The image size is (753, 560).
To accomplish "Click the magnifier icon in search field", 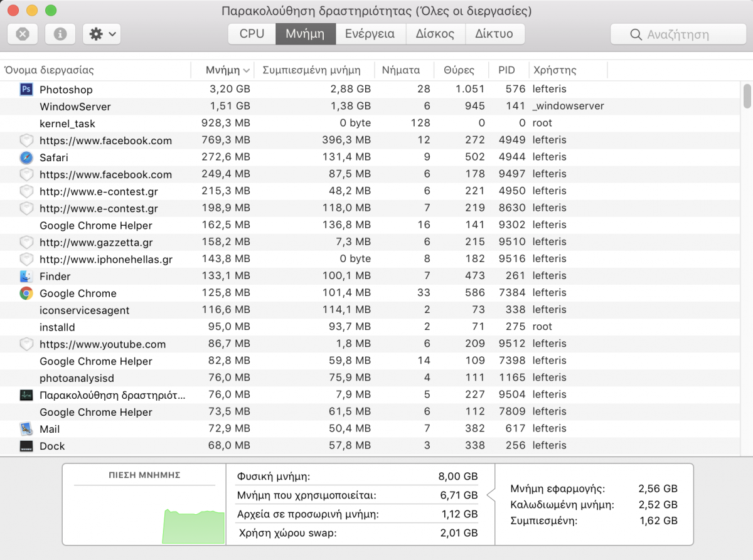I will [x=636, y=34].
